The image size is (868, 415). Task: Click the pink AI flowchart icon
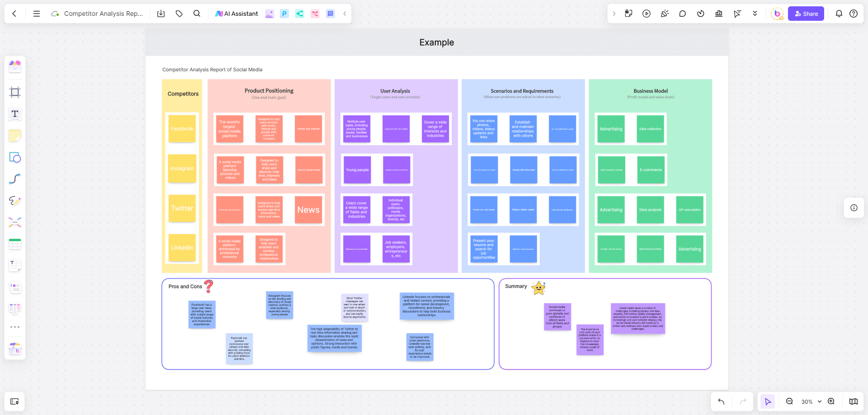315,14
